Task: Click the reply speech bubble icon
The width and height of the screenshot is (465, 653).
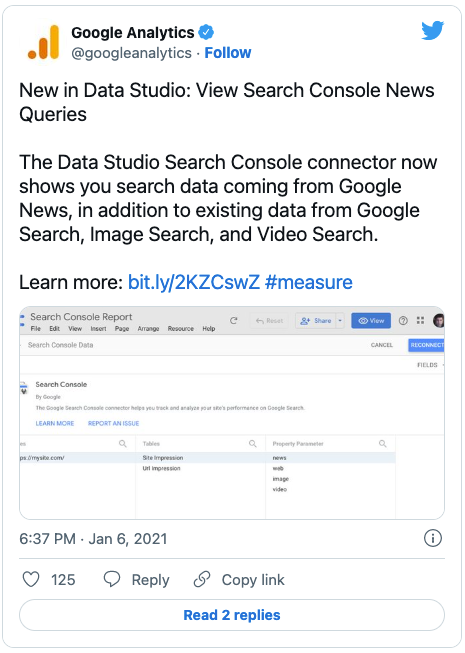Action: click(112, 579)
